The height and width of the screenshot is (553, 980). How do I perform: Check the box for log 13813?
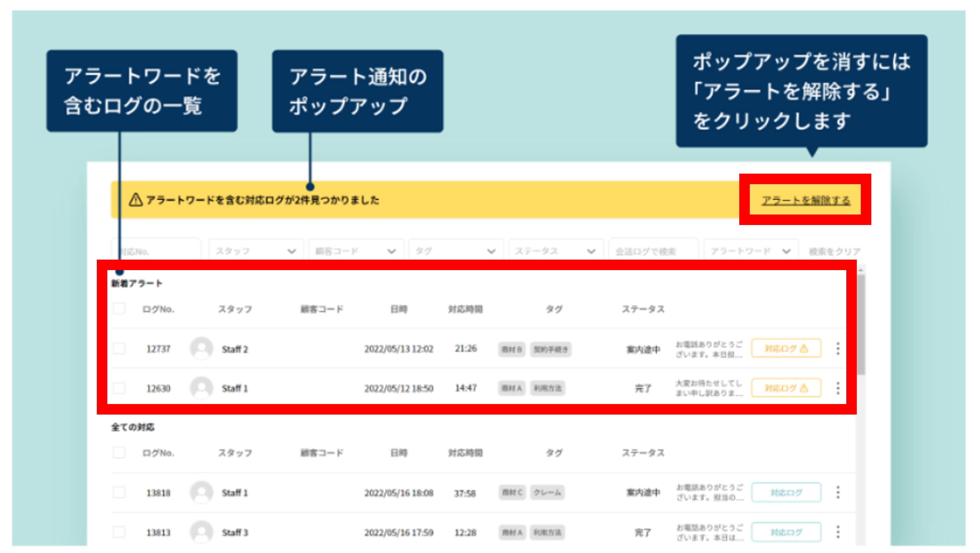tap(119, 532)
